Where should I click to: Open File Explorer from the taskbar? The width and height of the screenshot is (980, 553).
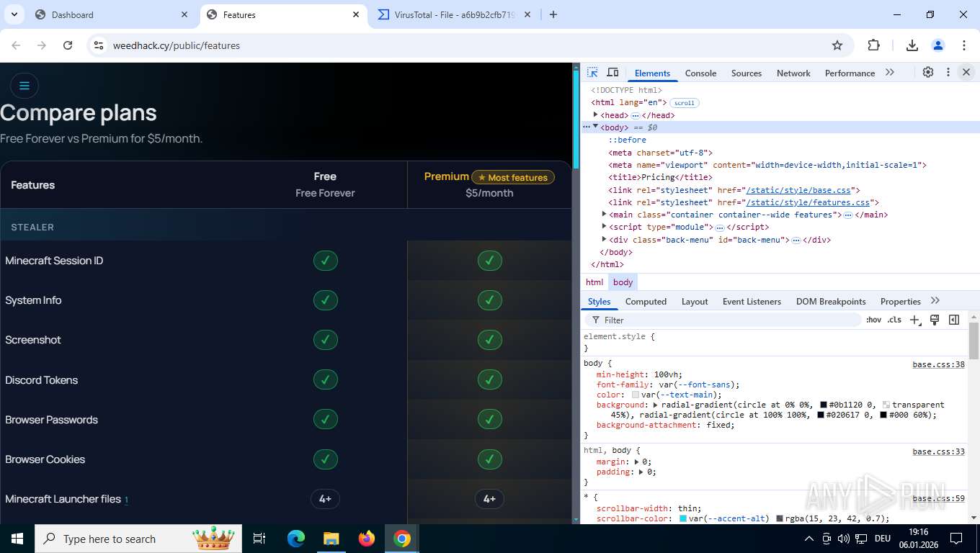coord(331,539)
